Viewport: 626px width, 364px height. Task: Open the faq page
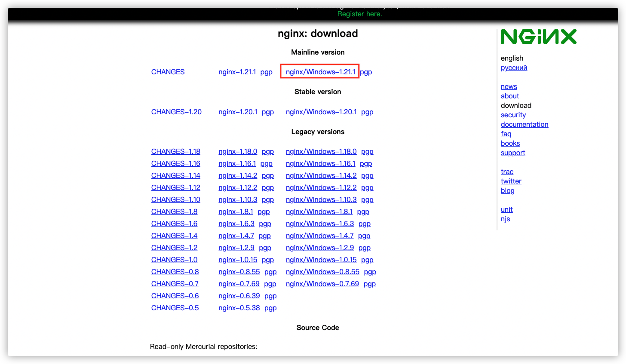click(x=506, y=134)
